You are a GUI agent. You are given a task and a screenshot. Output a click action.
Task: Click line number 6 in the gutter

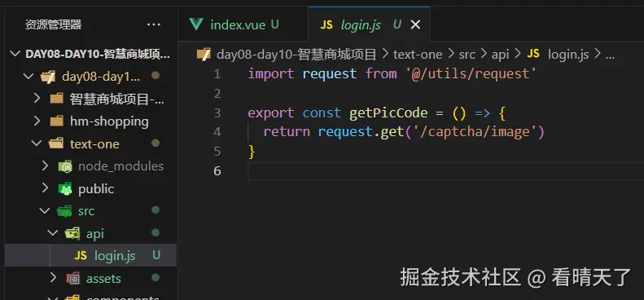[217, 170]
